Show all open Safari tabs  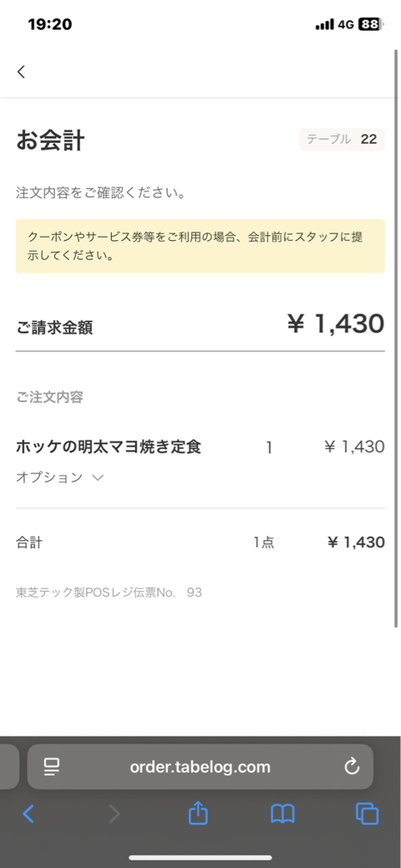pyautogui.click(x=368, y=814)
